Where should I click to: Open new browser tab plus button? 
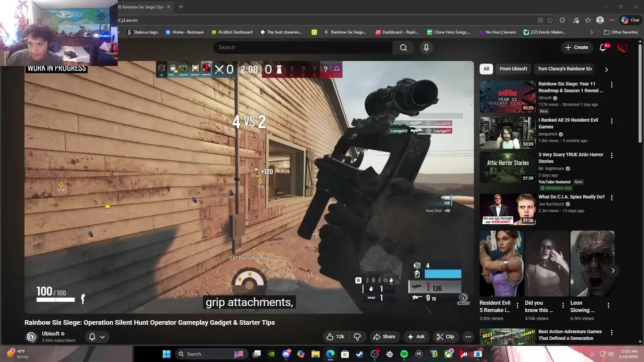[x=181, y=7]
